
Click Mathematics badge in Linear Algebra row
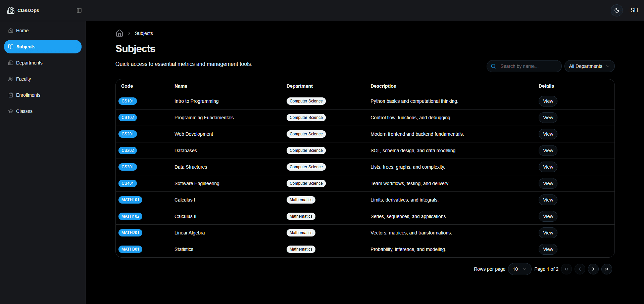click(301, 233)
